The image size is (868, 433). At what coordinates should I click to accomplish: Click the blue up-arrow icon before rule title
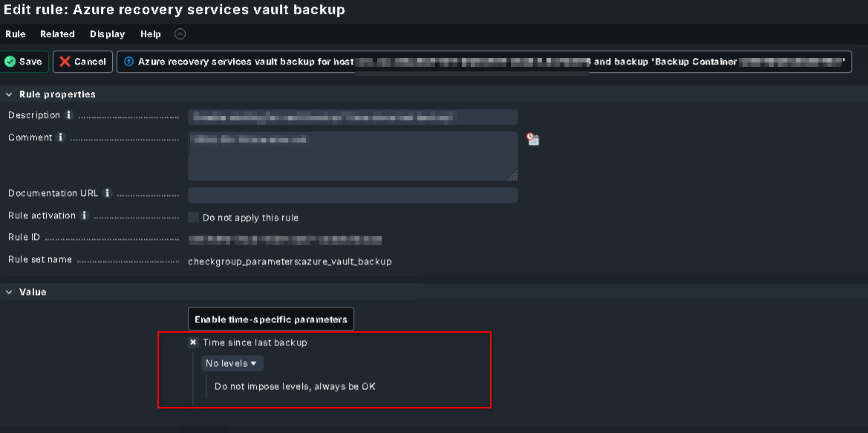click(x=129, y=62)
